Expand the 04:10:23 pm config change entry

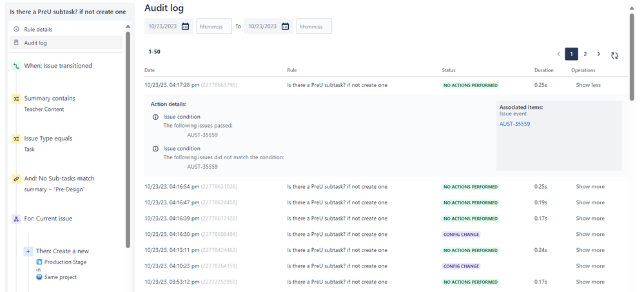click(590, 266)
